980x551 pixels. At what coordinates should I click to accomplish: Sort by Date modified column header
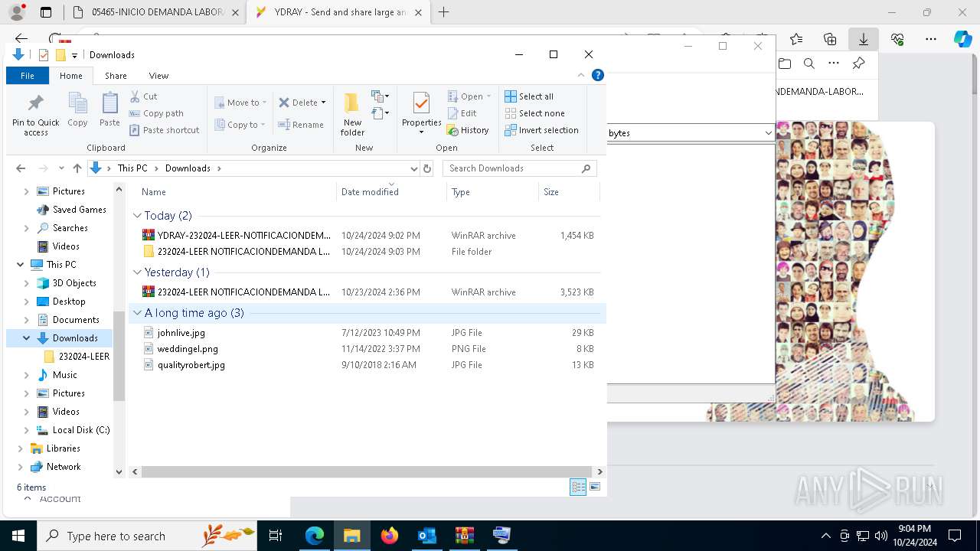391,192
